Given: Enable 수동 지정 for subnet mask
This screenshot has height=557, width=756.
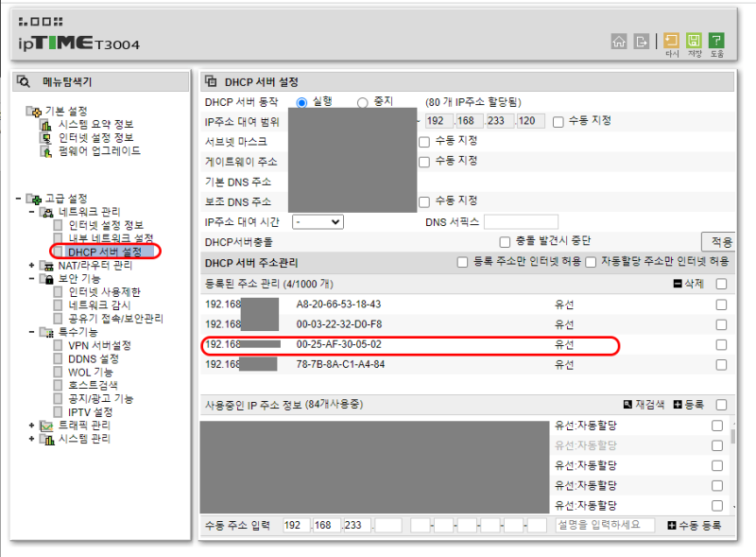Looking at the screenshot, I should point(422,141).
